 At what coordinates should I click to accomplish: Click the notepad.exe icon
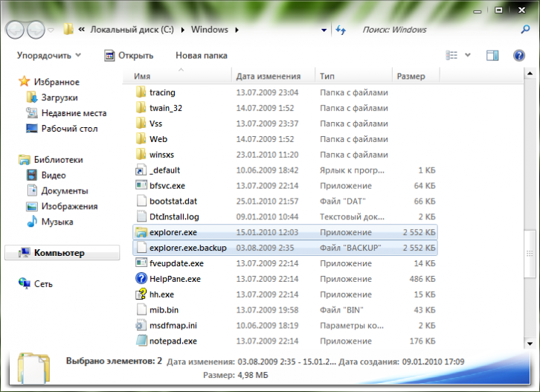[x=142, y=341]
